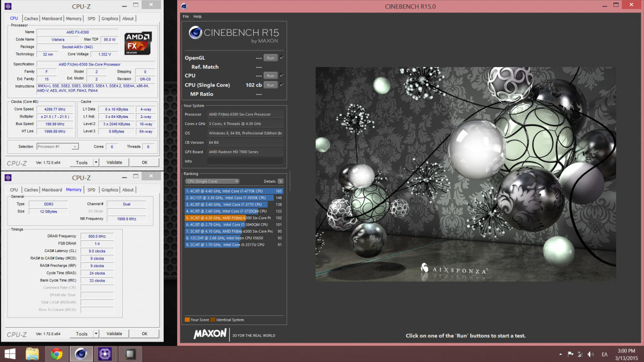
Task: Select ranking row Intel Core i5-3317U CPU
Action: (x=234, y=245)
